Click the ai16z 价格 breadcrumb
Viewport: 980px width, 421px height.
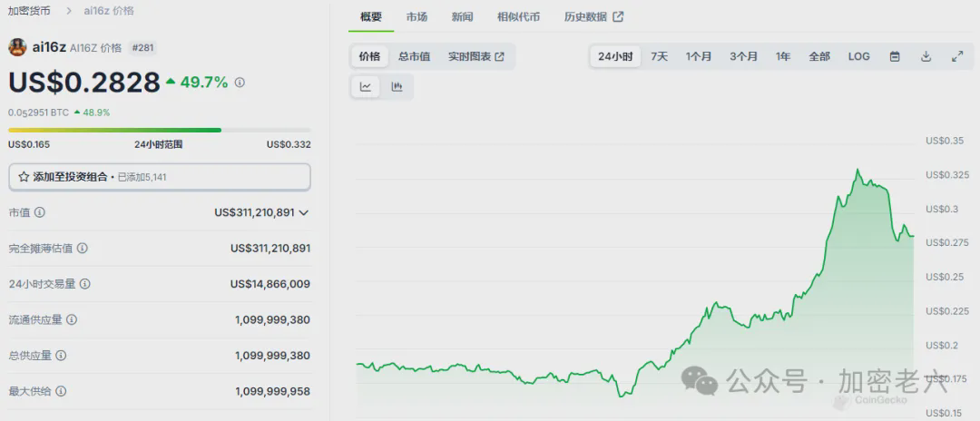pos(109,11)
